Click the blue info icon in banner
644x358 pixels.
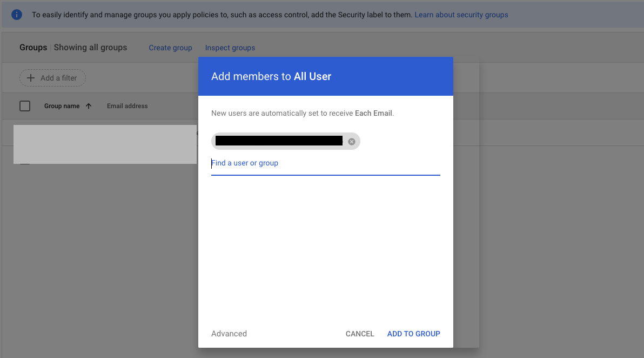pyautogui.click(x=17, y=15)
